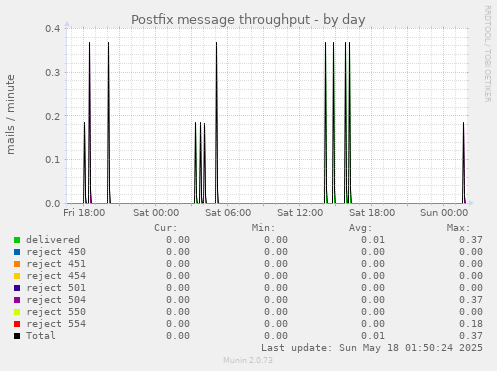Click the 'Max:' column header

458,228
